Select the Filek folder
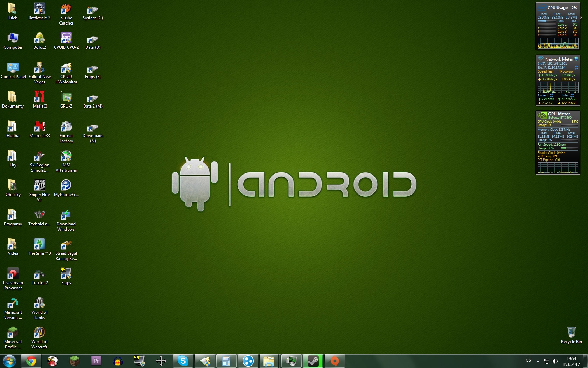The width and height of the screenshot is (588, 368). pos(13,12)
